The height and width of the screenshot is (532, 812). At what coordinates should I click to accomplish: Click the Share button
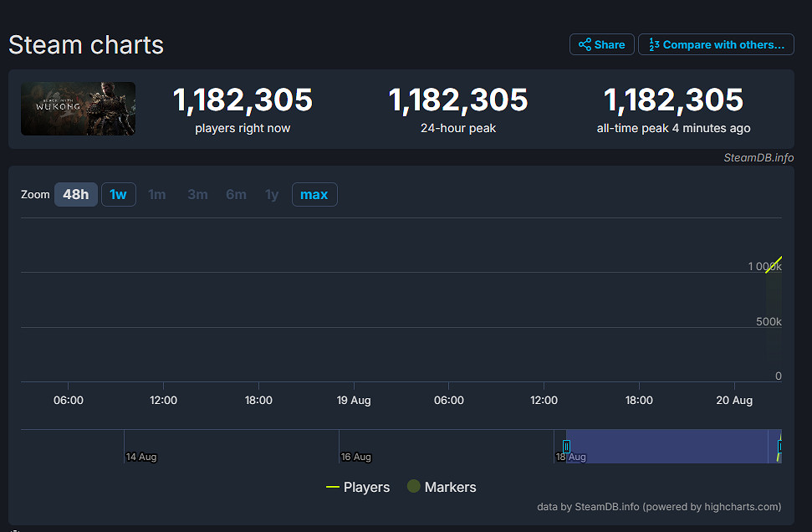[601, 44]
